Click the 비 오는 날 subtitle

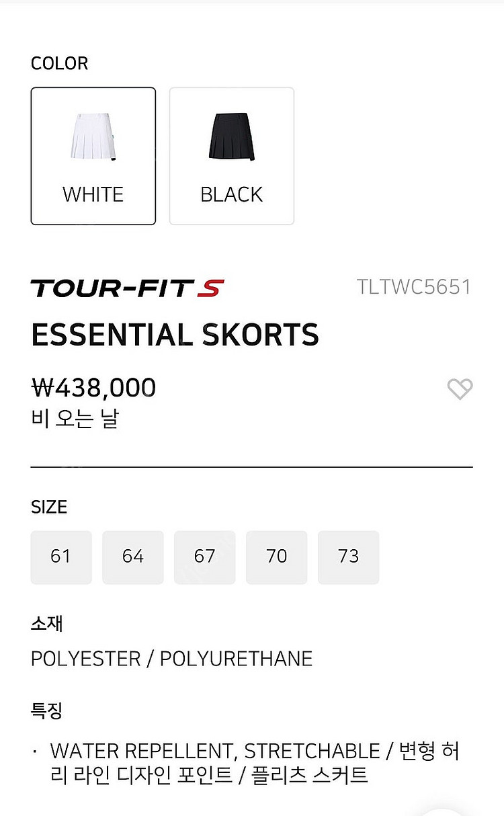pos(75,419)
